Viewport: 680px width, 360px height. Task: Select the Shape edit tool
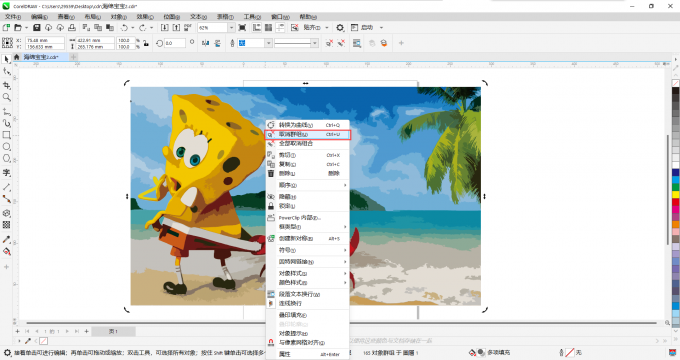point(7,72)
